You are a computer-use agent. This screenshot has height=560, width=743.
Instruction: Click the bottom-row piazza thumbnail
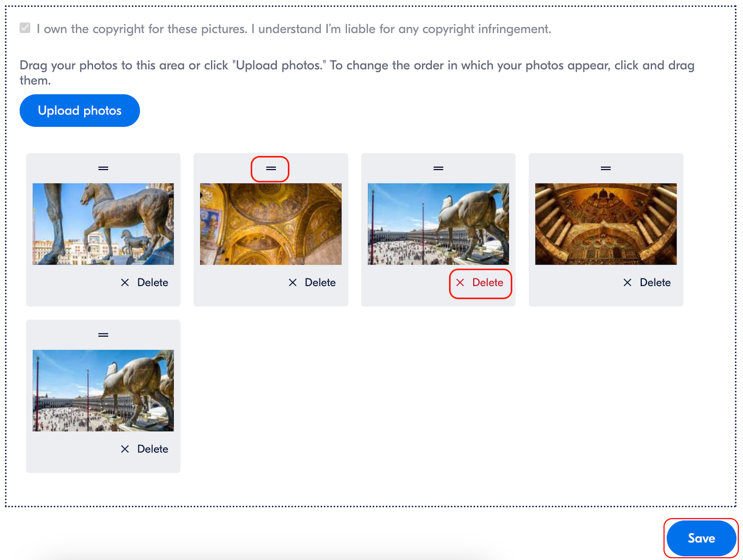(x=103, y=391)
